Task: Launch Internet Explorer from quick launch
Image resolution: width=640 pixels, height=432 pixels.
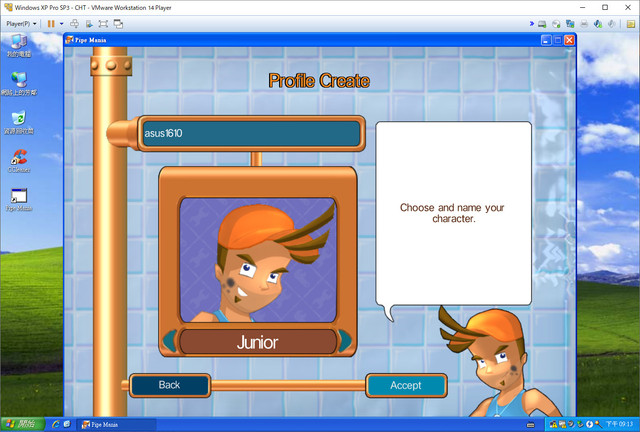Action: pos(56,425)
